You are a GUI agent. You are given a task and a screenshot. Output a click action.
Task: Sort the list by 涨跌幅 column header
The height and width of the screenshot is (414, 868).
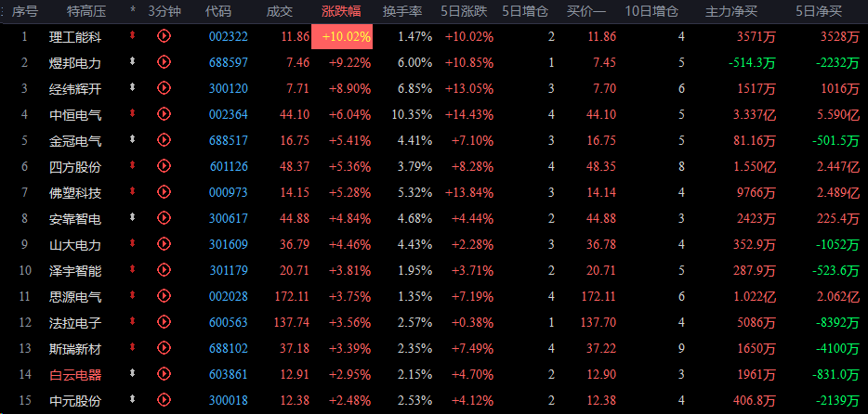pyautogui.click(x=342, y=11)
